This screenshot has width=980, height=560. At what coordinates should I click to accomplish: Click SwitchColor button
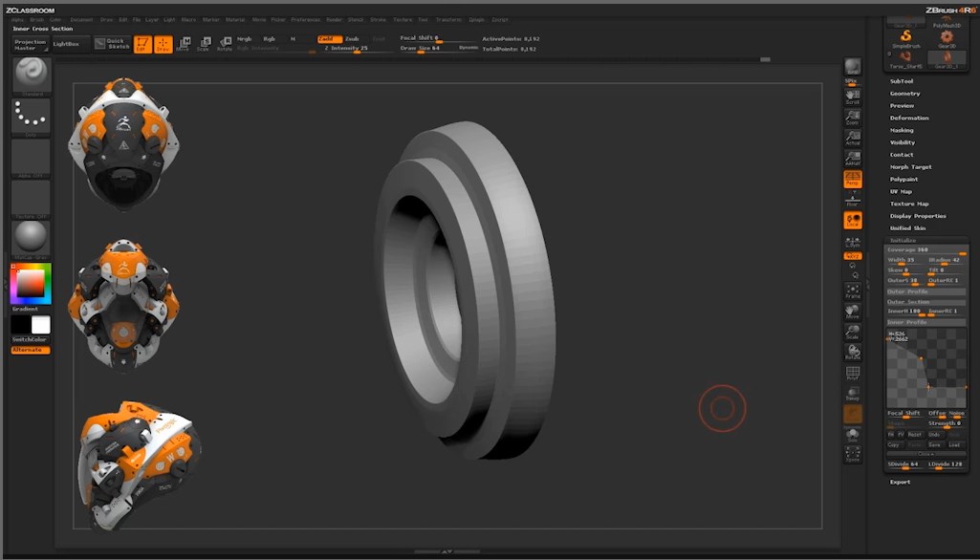(x=31, y=339)
